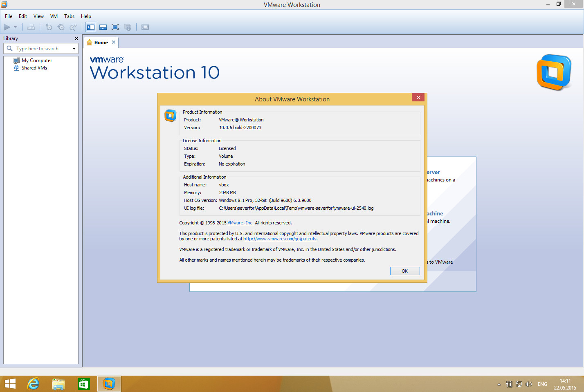
Task: Click the host name value 'vbox'
Action: click(224, 185)
